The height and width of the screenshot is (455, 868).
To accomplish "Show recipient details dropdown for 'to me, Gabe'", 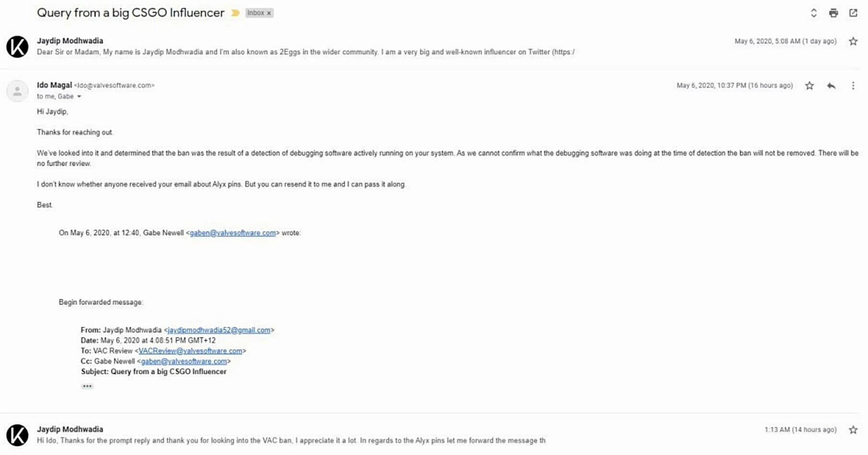I will point(79,97).
